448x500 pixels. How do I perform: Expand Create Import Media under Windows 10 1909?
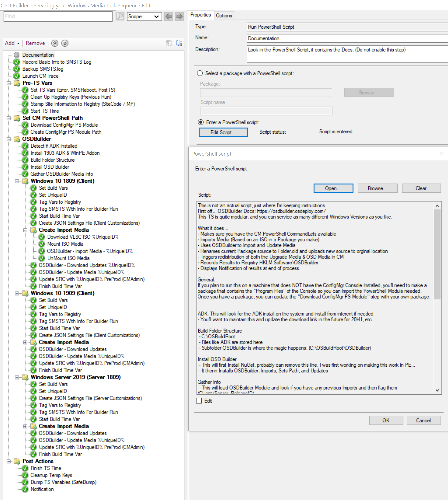pyautogui.click(x=25, y=342)
